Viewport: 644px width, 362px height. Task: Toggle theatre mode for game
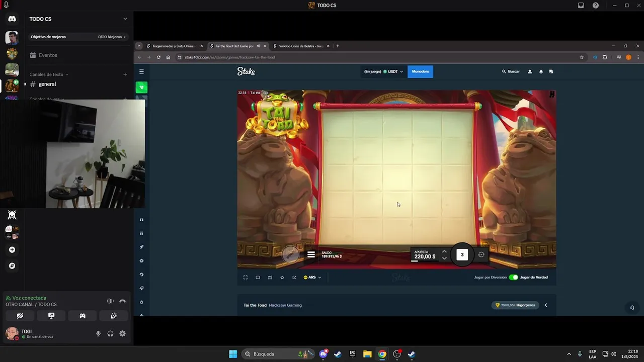258,277
